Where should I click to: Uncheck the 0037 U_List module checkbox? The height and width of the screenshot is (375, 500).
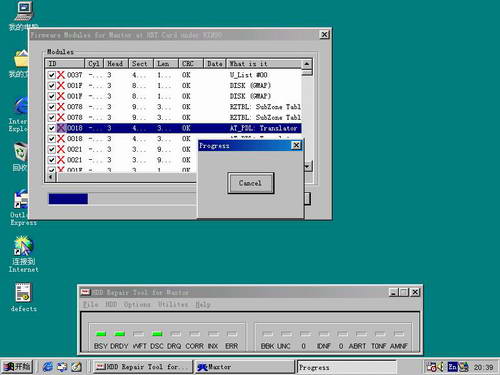point(52,75)
